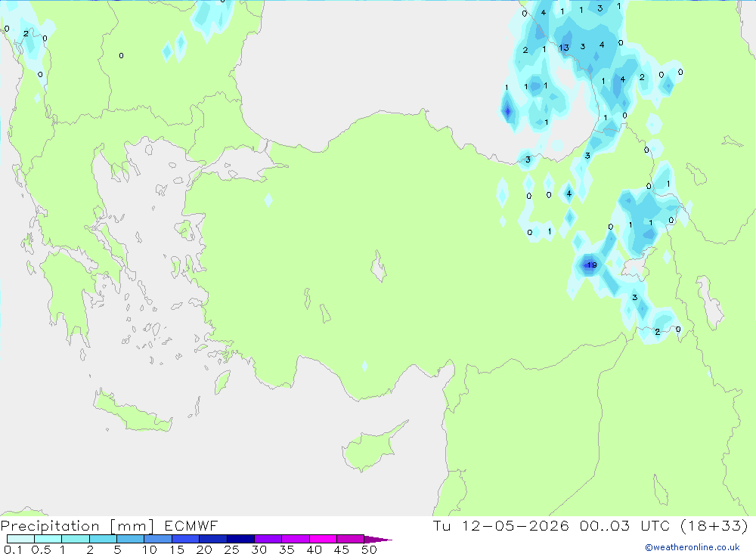Select the 1–2 mm legend swatch
The image size is (756, 554).
coord(76,539)
